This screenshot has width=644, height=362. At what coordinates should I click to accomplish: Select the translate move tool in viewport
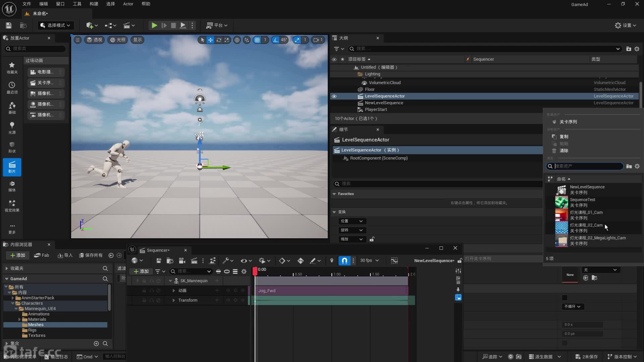click(x=210, y=40)
